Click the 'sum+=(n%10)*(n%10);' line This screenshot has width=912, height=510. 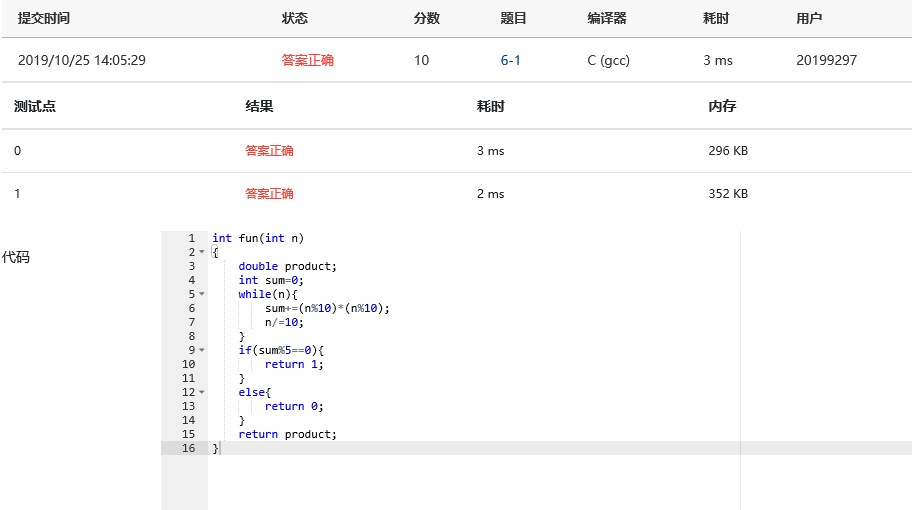pyautogui.click(x=327, y=308)
